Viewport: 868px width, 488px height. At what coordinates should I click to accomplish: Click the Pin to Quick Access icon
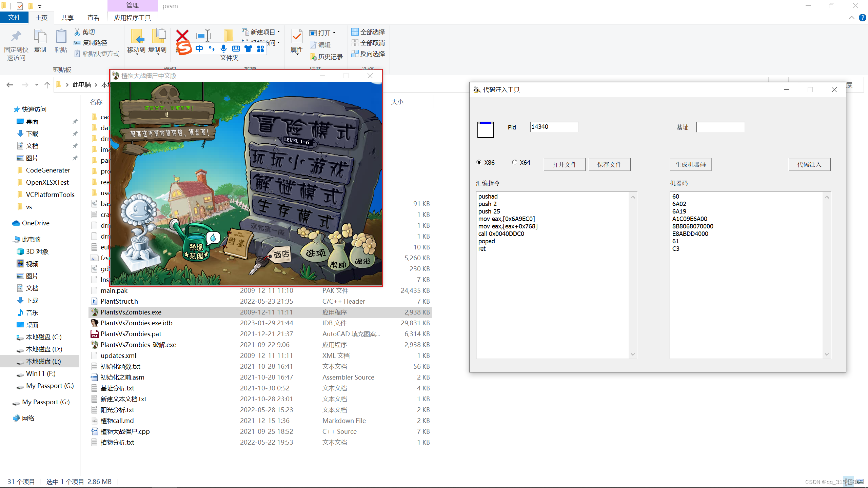click(16, 37)
